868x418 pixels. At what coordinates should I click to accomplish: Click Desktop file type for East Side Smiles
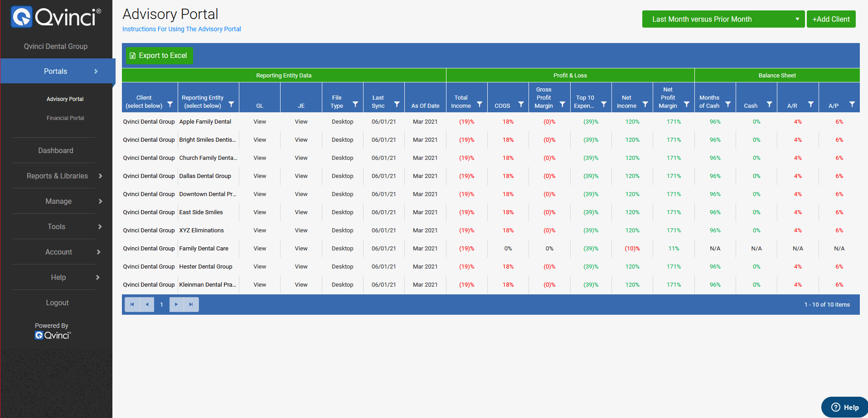click(x=342, y=212)
